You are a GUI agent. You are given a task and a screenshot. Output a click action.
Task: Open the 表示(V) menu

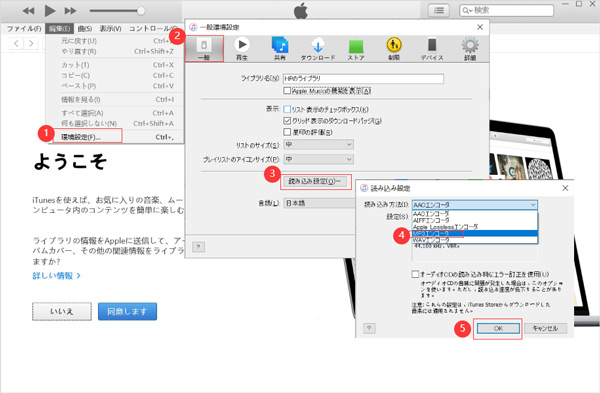click(110, 29)
